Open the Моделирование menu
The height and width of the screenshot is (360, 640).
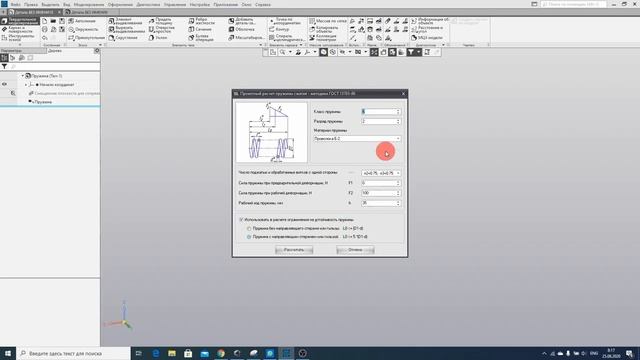(x=89, y=4)
